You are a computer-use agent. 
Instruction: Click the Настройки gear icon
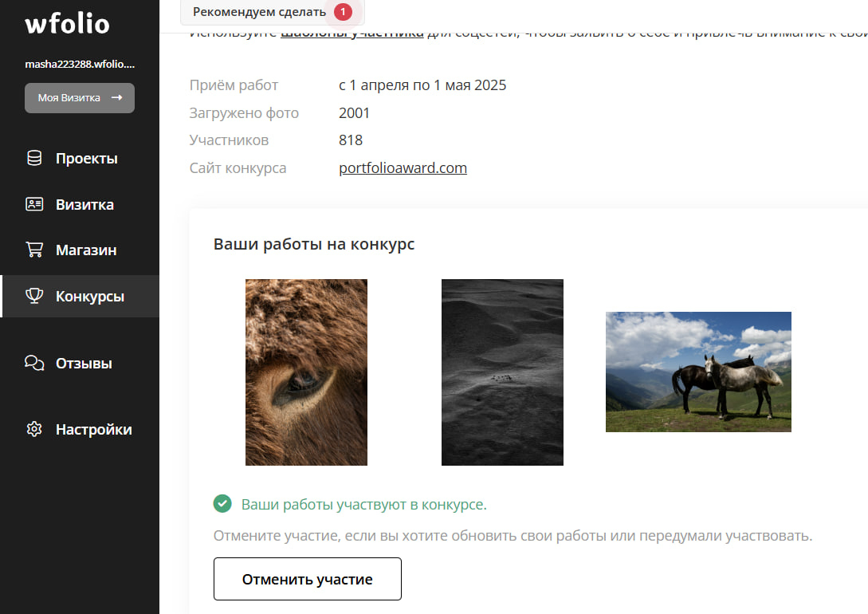coord(34,429)
